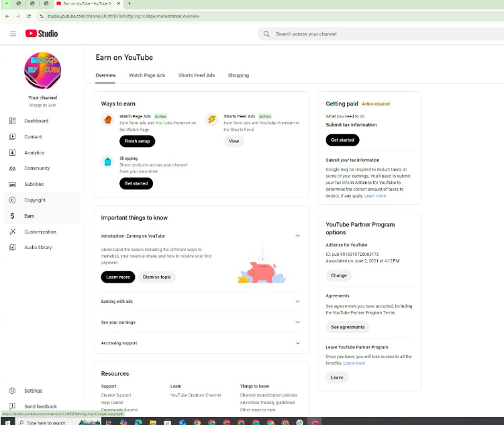Click the browser address bar URL

tap(123, 16)
